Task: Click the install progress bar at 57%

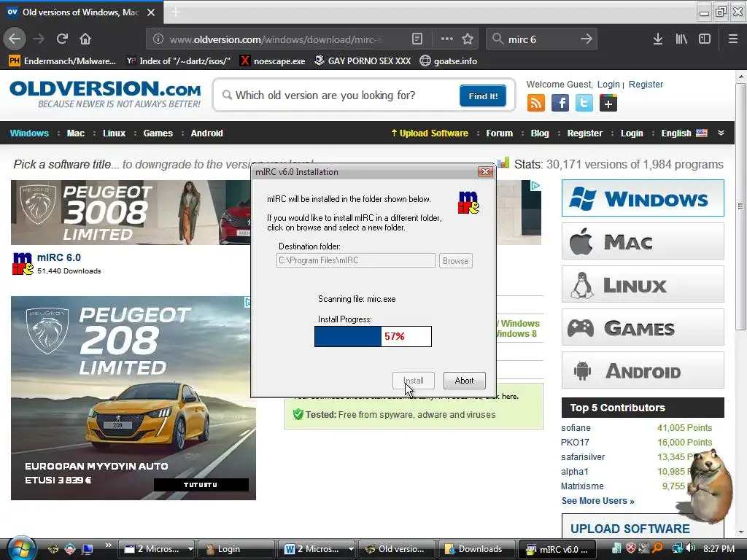Action: pos(373,336)
